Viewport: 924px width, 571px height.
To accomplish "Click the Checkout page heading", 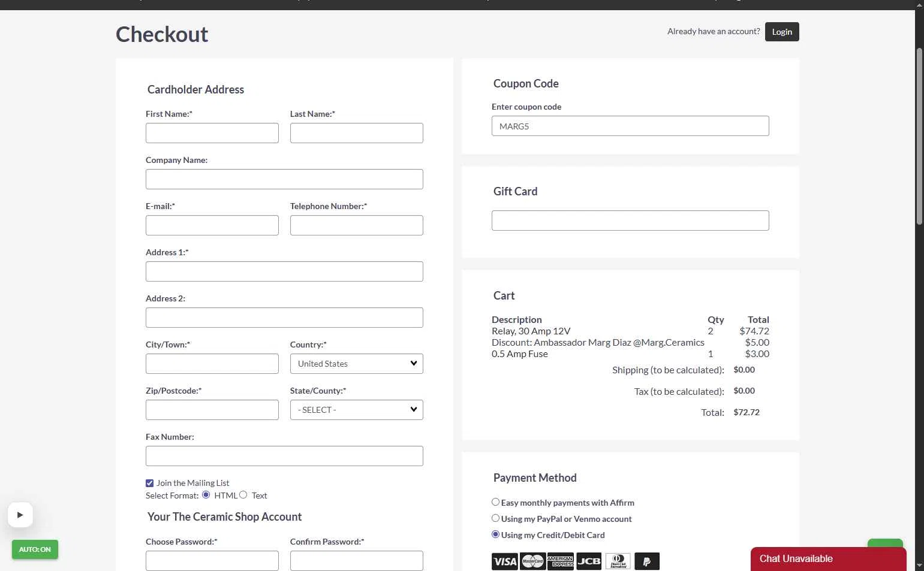I will pos(162,35).
